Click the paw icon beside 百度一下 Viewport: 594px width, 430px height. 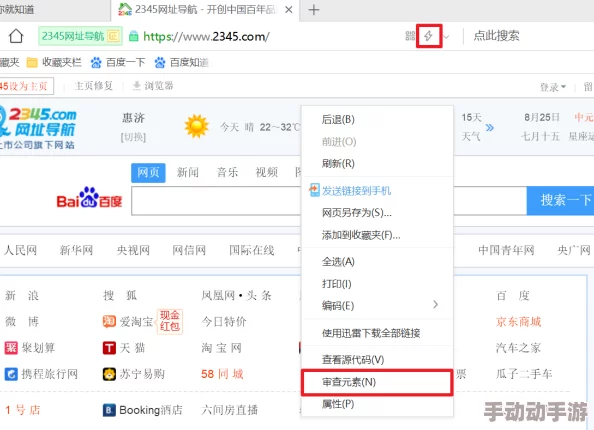click(x=96, y=62)
